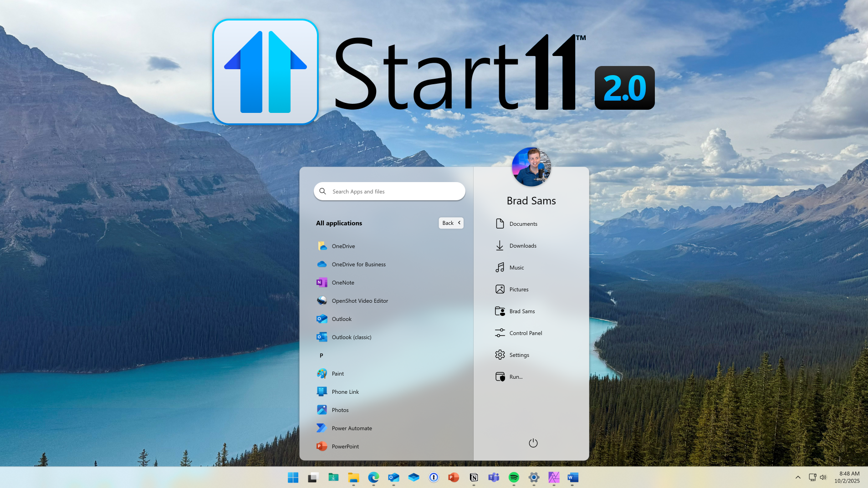Image resolution: width=868 pixels, height=488 pixels.
Task: Open Spotify from the taskbar
Action: 514,477
